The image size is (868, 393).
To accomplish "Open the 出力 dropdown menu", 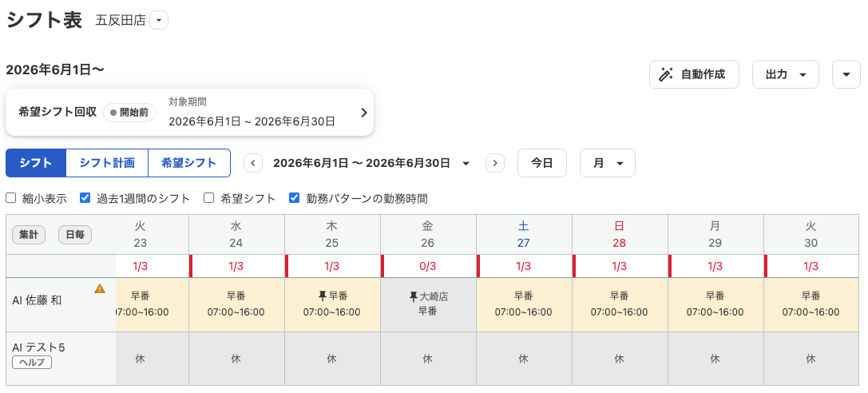I will tap(785, 74).
